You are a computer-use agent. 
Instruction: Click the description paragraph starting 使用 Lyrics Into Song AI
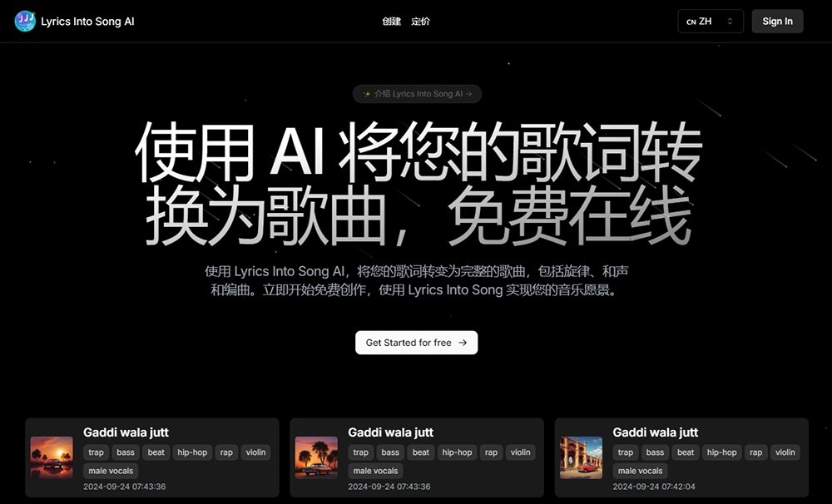coord(417,280)
